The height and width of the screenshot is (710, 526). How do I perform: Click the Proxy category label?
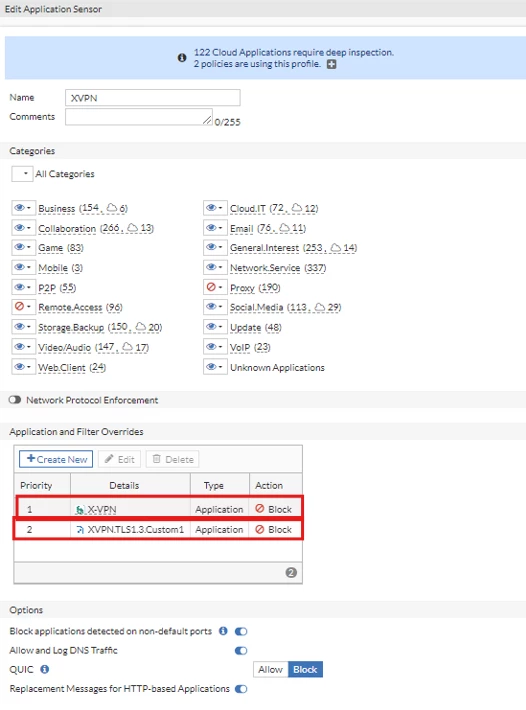pyautogui.click(x=242, y=288)
